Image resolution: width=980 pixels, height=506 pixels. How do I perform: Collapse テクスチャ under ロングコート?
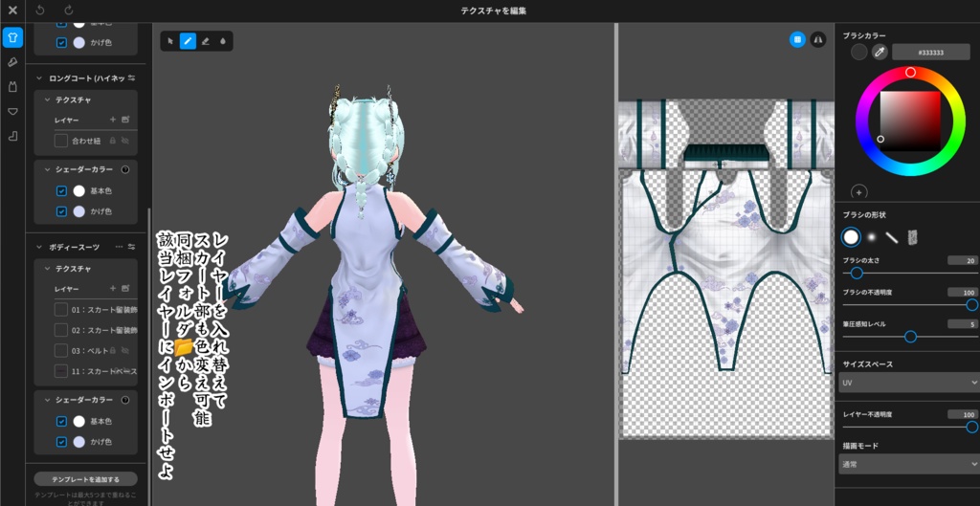[x=48, y=99]
